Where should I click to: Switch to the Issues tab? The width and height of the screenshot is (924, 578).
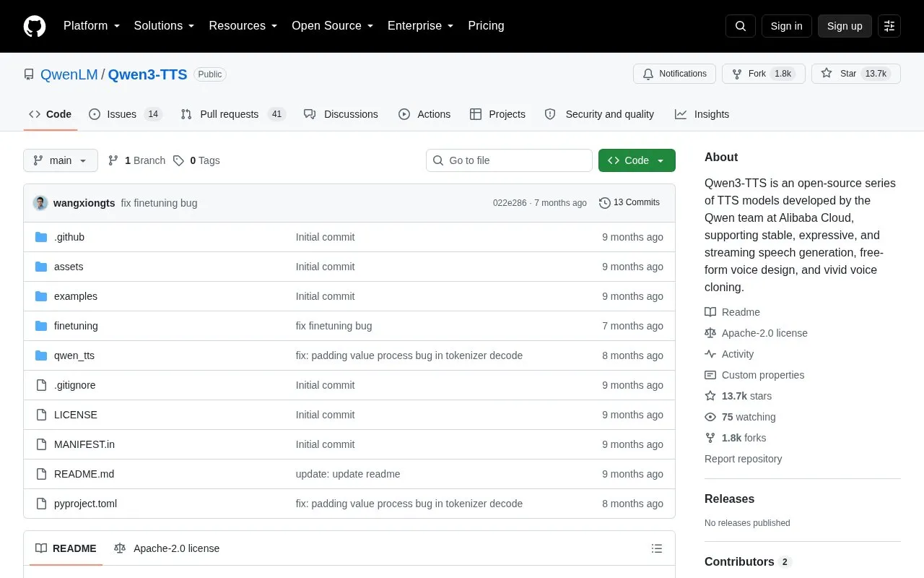126,114
